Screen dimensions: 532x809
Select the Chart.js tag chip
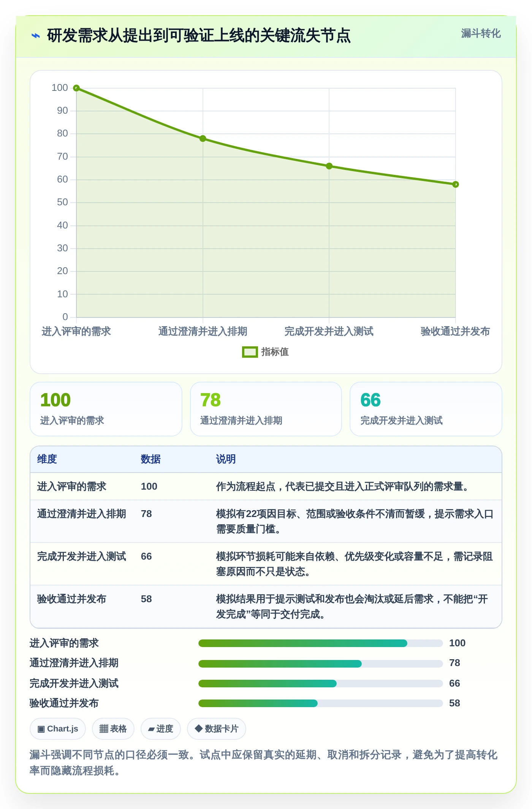[58, 729]
